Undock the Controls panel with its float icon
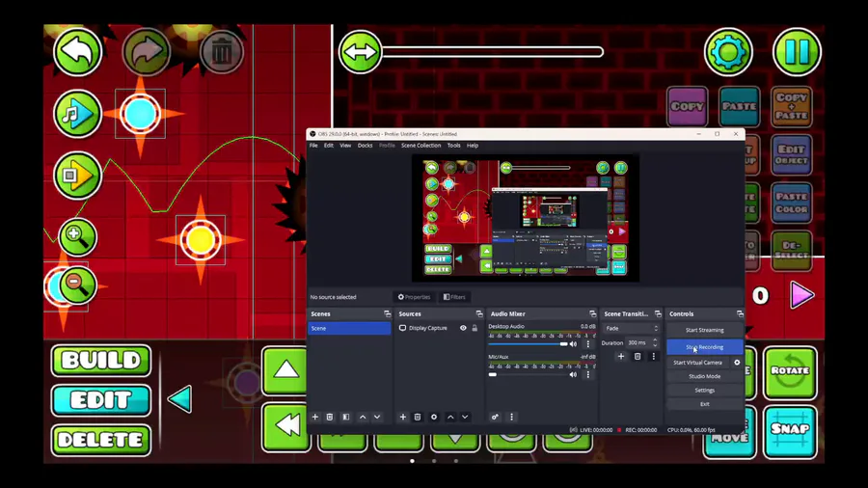The image size is (868, 488). tap(740, 313)
